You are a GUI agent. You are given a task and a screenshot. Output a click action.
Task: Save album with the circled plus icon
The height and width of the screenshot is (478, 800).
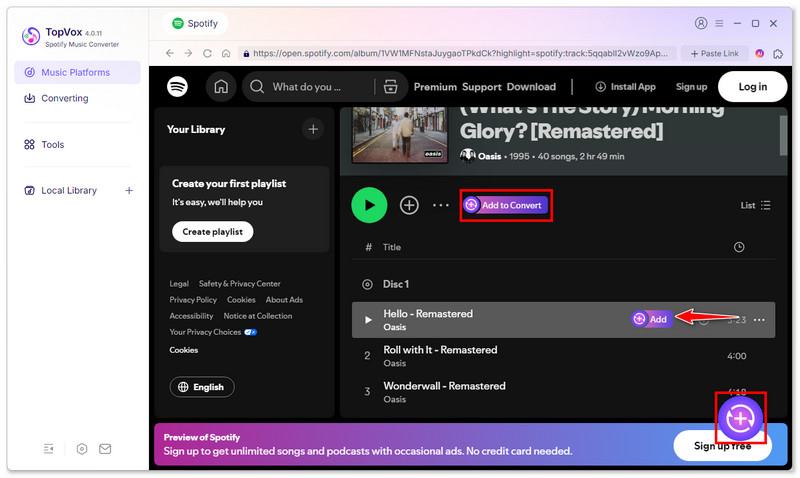click(409, 205)
